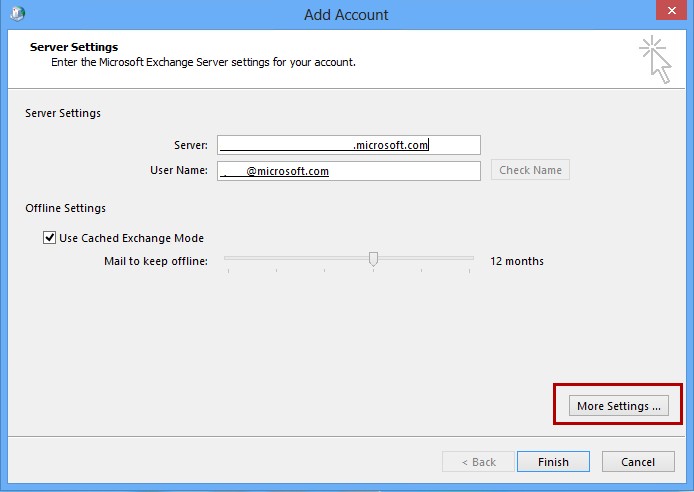Click the Finish button

553,461
